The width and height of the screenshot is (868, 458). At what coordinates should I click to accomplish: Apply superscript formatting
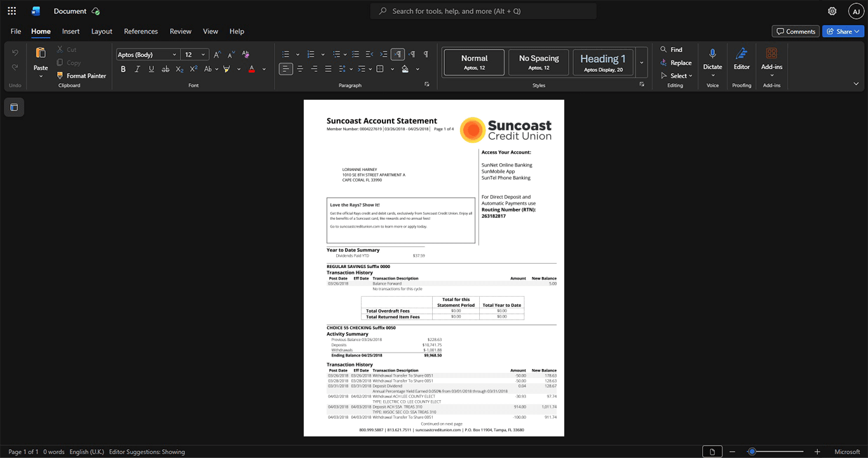pyautogui.click(x=194, y=69)
